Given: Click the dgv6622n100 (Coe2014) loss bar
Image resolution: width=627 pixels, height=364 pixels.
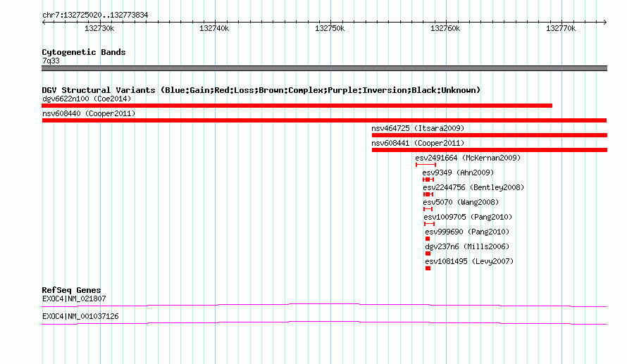Looking at the screenshot, I should [x=297, y=106].
